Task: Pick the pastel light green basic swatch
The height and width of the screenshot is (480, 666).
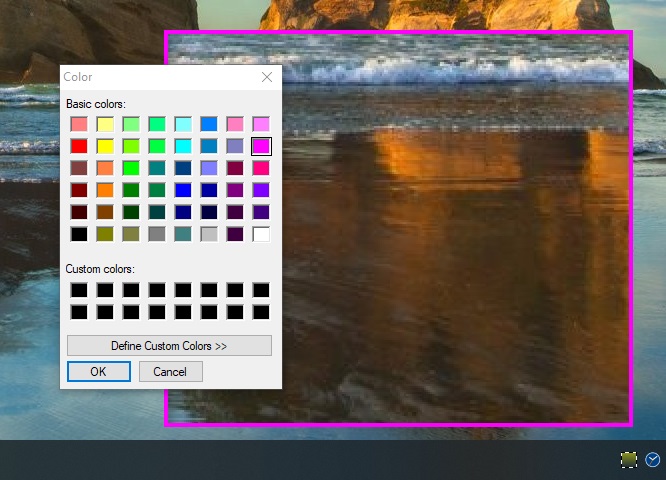Action: tap(131, 124)
